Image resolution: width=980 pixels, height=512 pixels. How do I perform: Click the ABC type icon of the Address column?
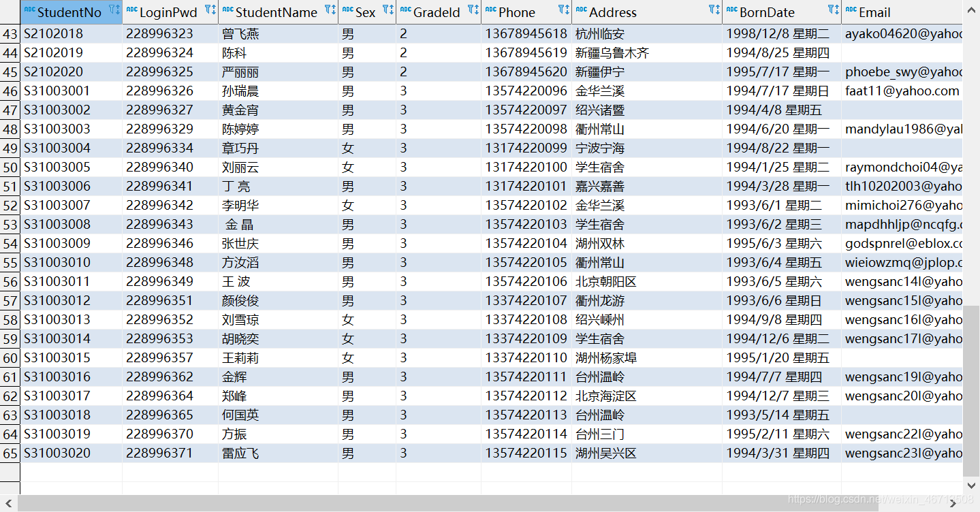581,10
